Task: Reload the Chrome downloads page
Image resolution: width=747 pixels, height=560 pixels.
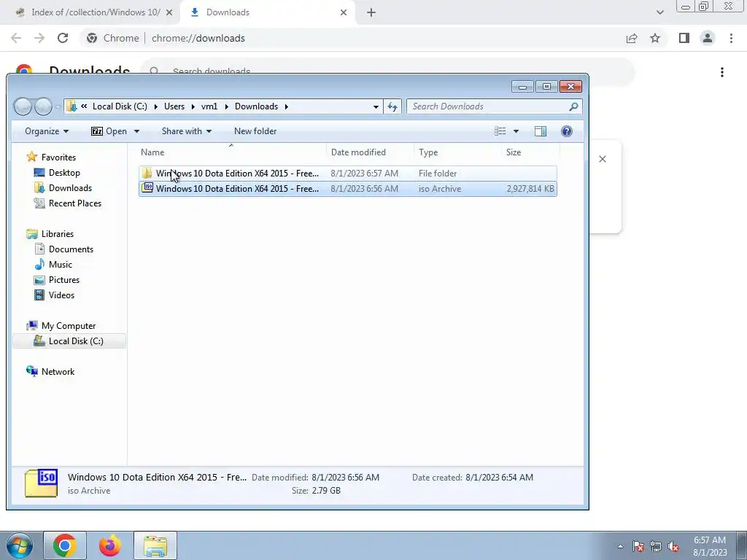Action: pos(63,38)
